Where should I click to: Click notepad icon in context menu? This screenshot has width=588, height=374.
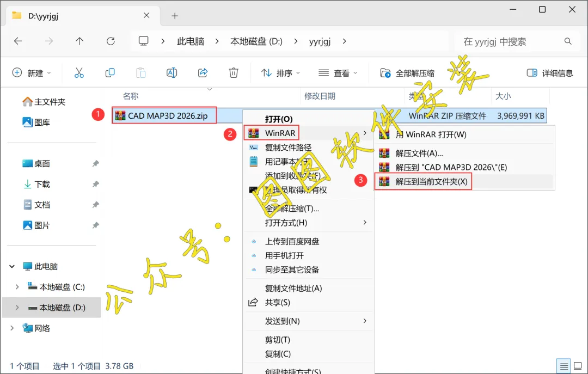pos(254,162)
